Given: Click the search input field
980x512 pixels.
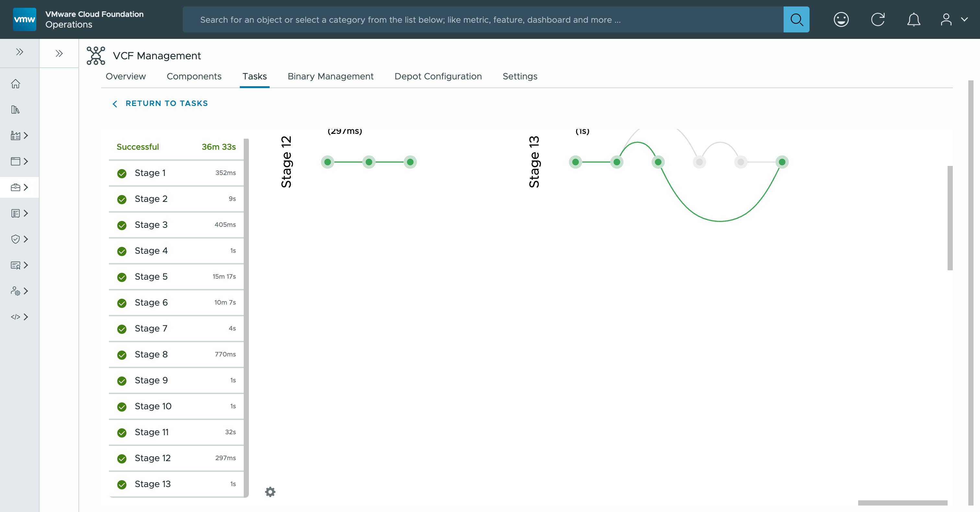Looking at the screenshot, I should pyautogui.click(x=483, y=19).
